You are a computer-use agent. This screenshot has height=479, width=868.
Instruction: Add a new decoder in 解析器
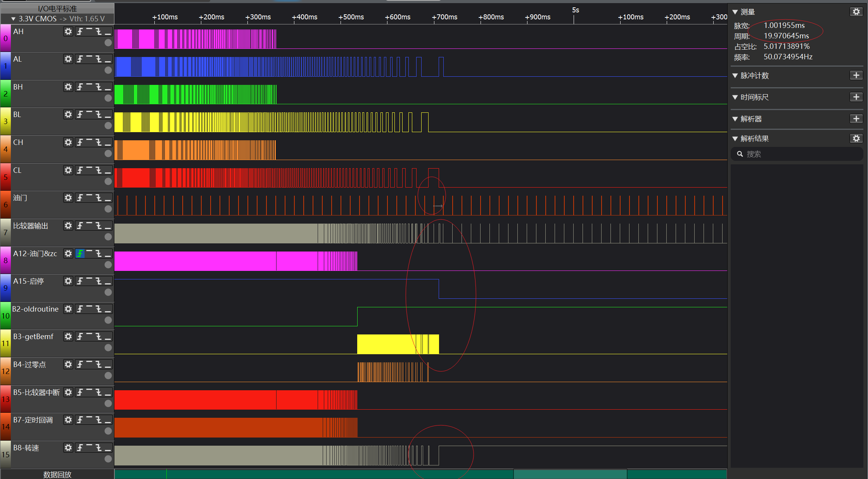(856, 119)
